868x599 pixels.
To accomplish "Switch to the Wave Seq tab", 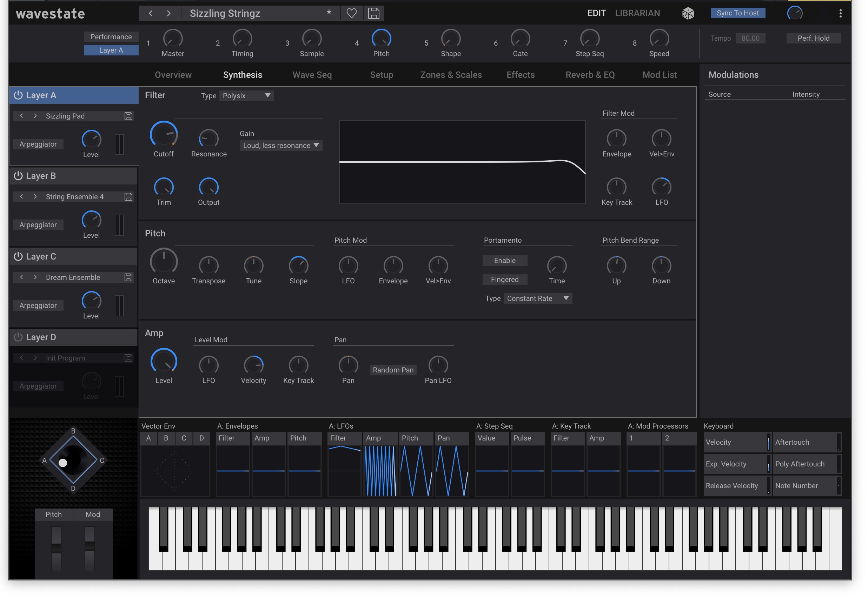I will point(312,75).
